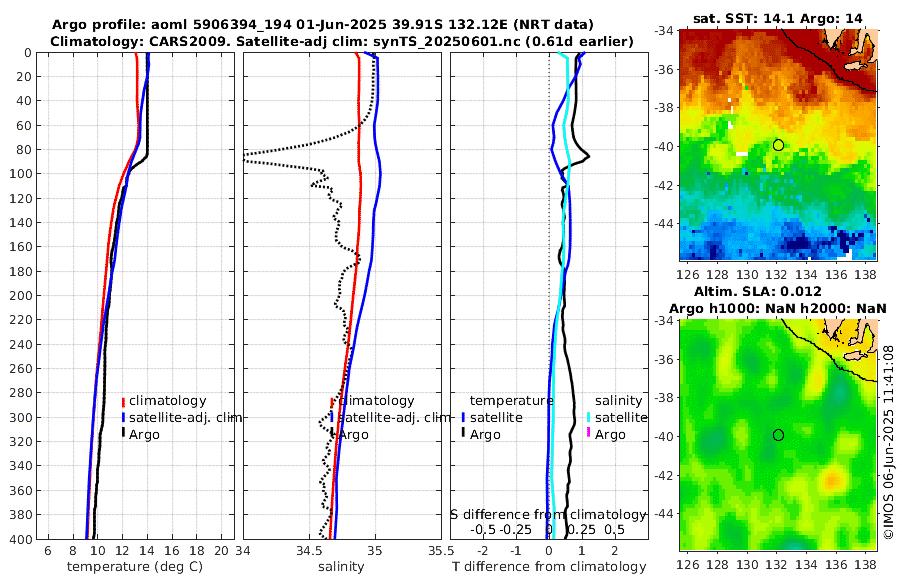Click depth tick label 100

tap(22, 174)
